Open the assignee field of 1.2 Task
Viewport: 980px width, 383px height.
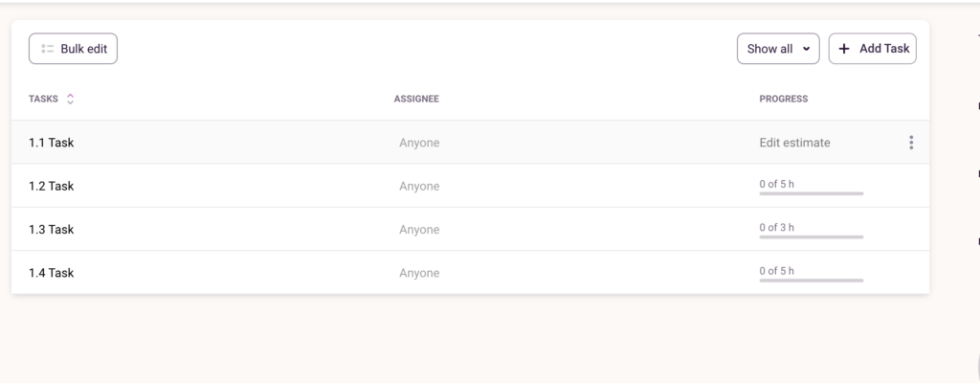419,186
